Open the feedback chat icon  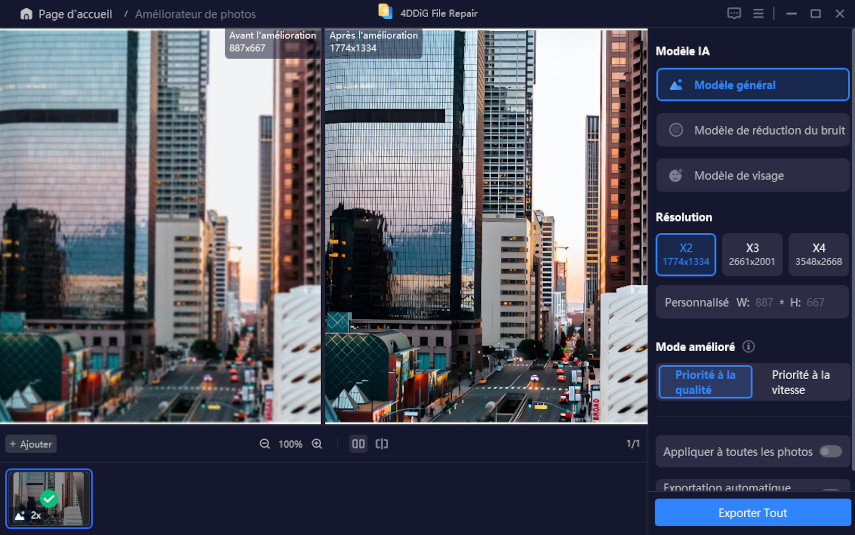coord(734,14)
